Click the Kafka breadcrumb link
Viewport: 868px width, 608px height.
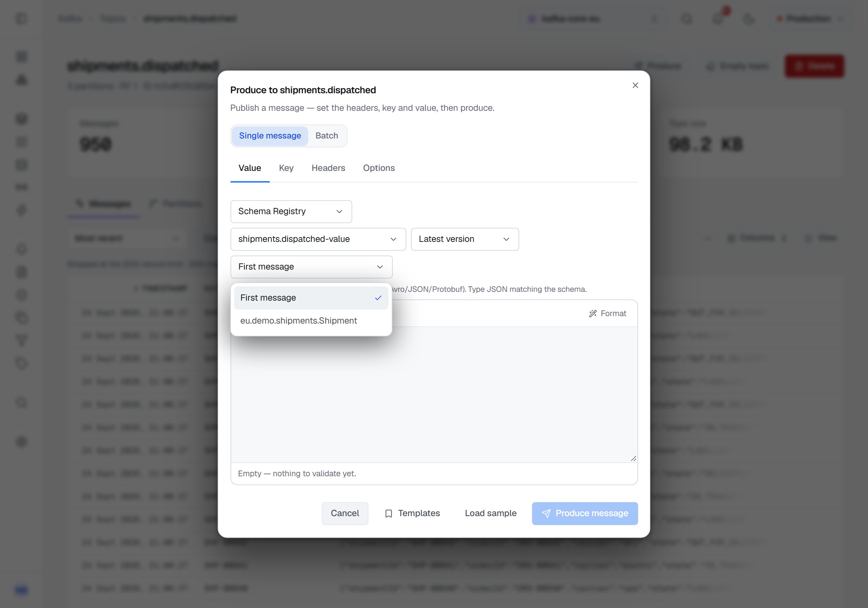pyautogui.click(x=70, y=19)
